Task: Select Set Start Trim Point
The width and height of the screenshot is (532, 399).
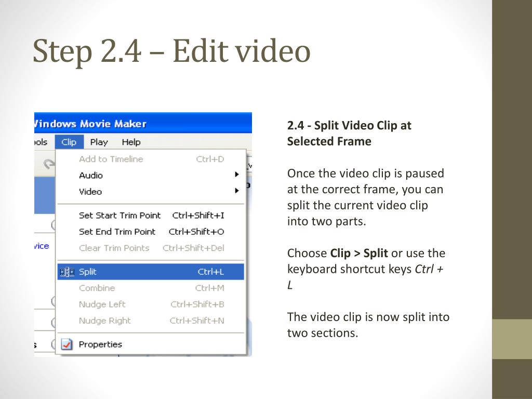Action: [151, 216]
